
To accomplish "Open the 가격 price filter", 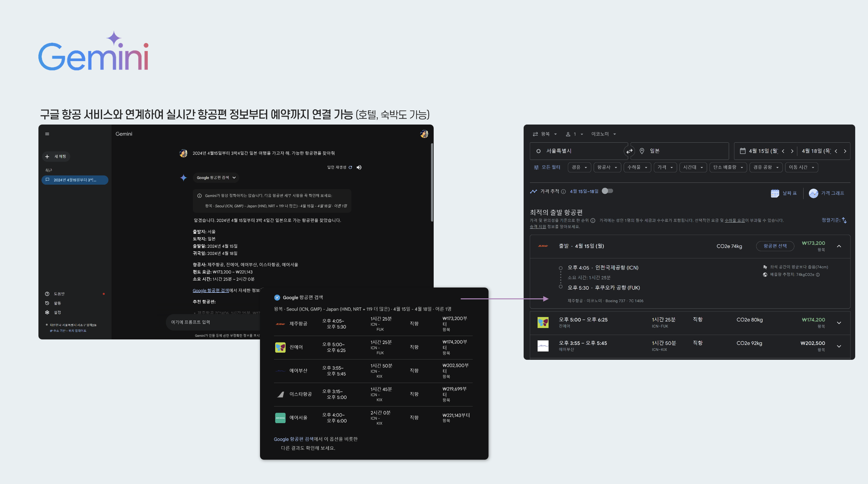I will [665, 167].
